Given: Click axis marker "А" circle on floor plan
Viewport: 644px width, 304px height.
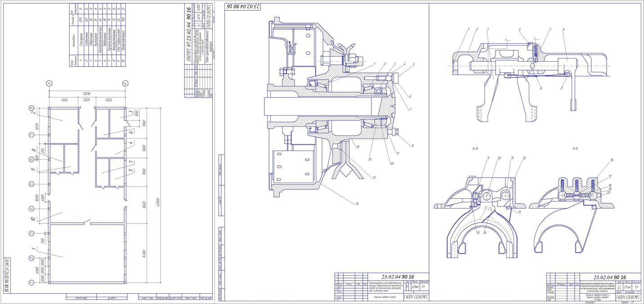Looking at the screenshot, I should click(x=49, y=83).
